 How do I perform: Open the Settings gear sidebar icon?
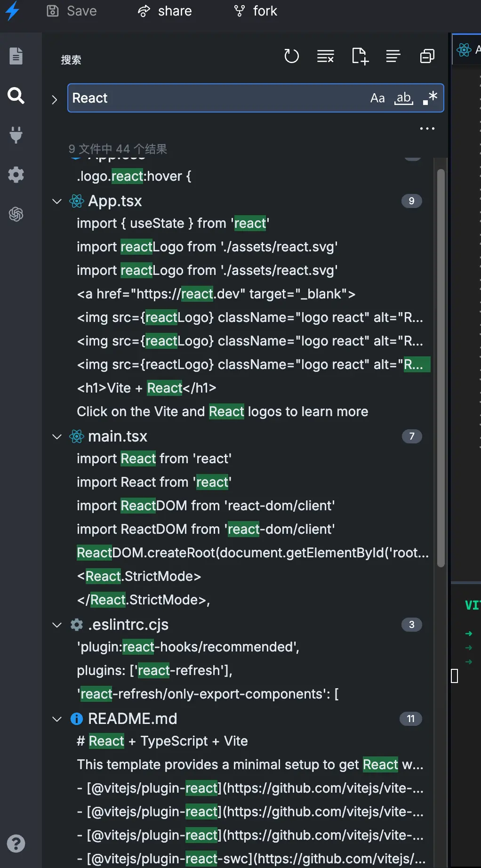(x=16, y=175)
